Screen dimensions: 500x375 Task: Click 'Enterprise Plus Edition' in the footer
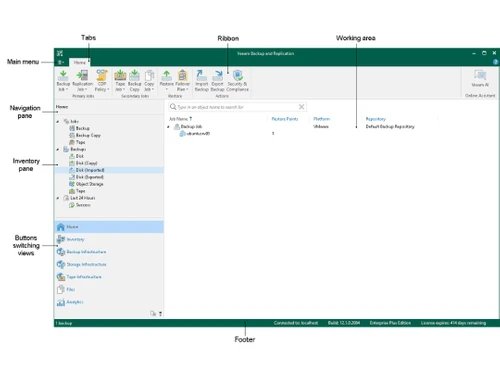[x=390, y=323]
